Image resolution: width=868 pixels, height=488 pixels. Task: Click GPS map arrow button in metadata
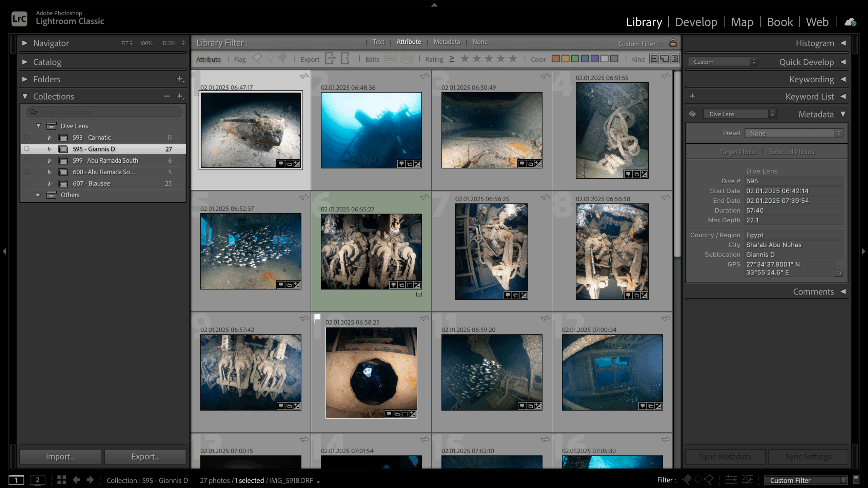(839, 272)
